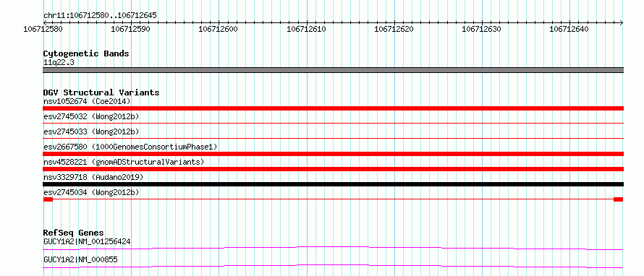Click the nsv1052674 (Coe2014) label
Screen dimensions: 644x276
click(87, 101)
